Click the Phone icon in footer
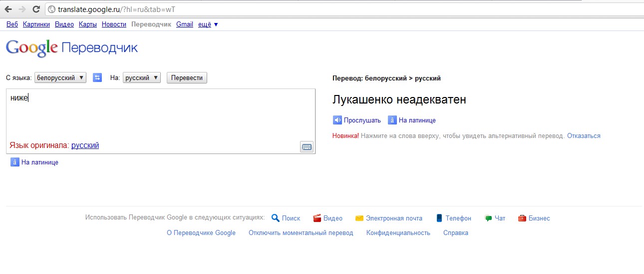 439,218
